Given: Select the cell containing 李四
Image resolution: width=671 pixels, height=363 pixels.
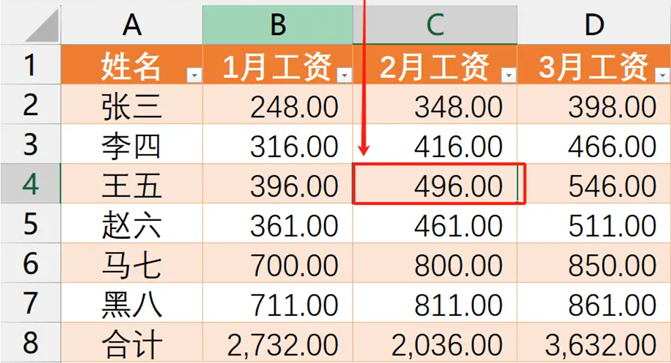Looking at the screenshot, I should coord(132,144).
